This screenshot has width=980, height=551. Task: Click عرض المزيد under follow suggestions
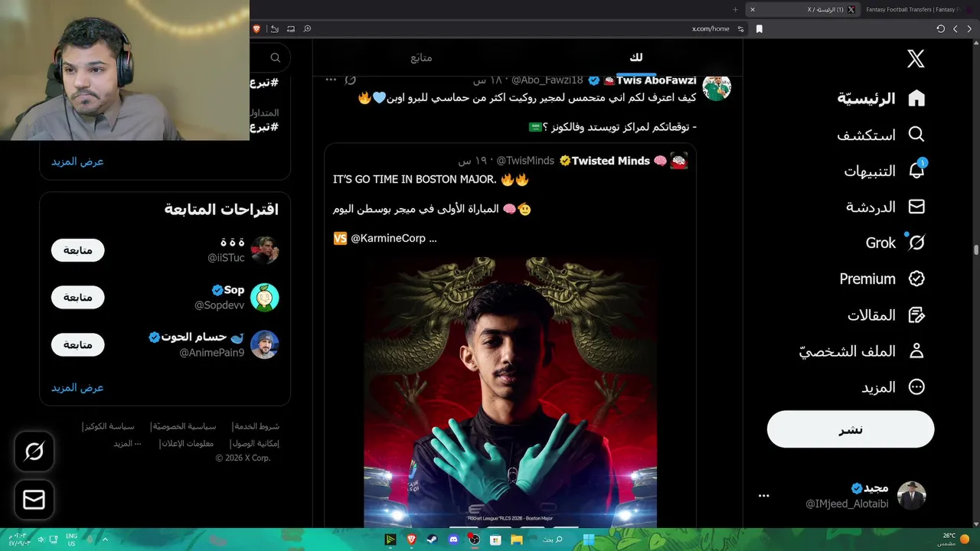click(77, 387)
